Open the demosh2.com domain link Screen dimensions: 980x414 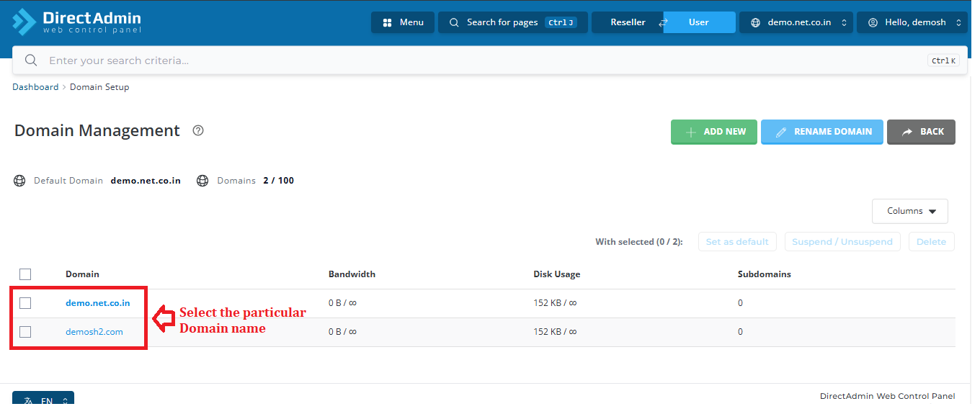click(94, 332)
